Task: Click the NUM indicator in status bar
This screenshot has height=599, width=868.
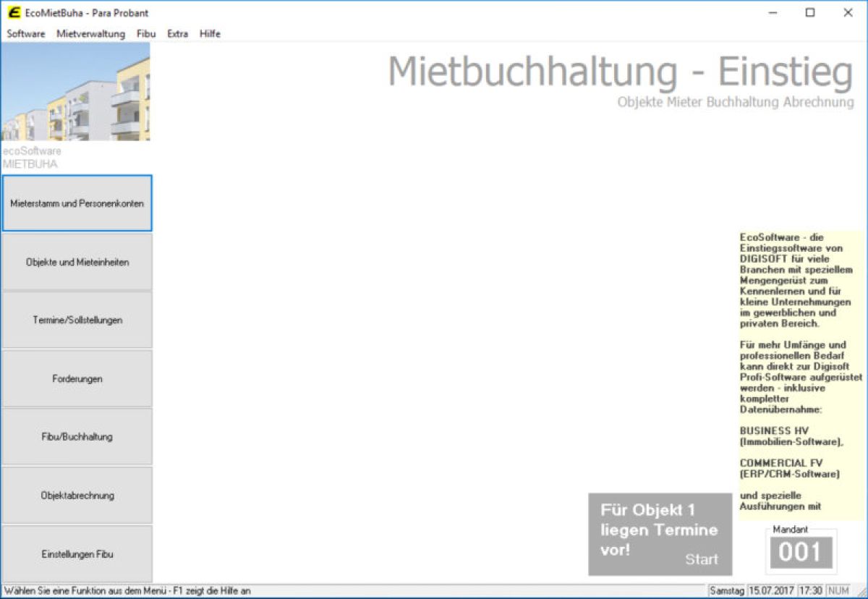Action: click(838, 590)
